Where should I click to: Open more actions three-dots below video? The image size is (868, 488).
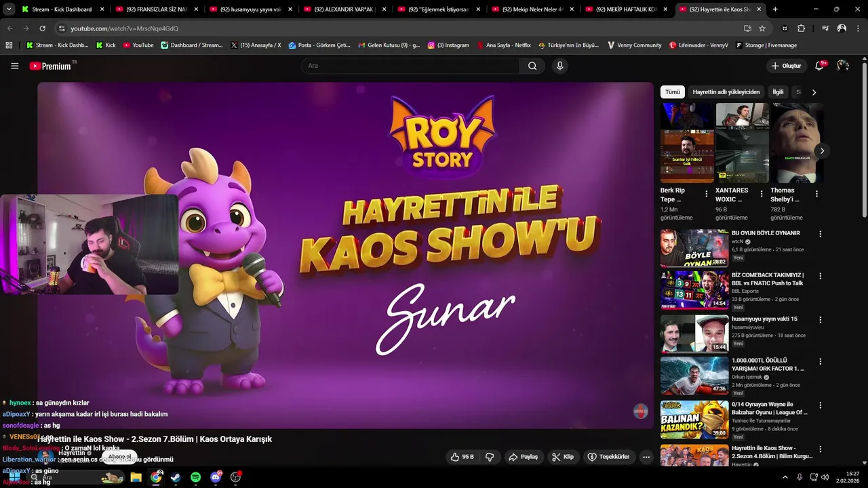(x=646, y=457)
